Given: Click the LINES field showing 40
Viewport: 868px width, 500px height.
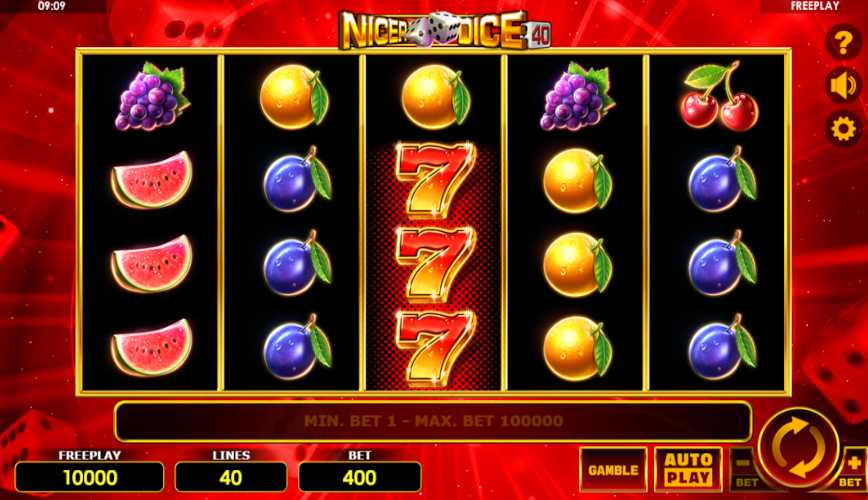Looking at the screenshot, I should pos(231,477).
